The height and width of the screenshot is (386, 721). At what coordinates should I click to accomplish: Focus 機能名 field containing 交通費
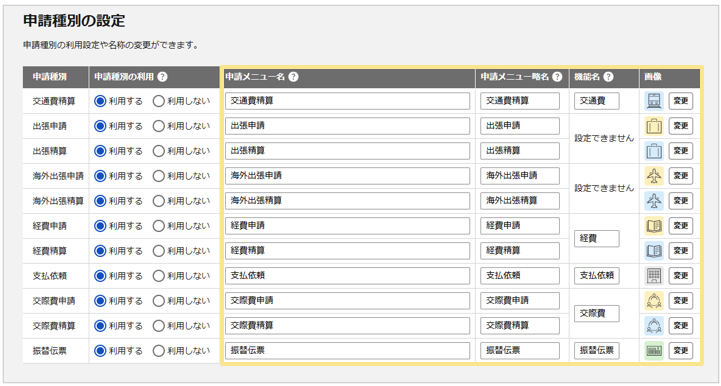[597, 101]
